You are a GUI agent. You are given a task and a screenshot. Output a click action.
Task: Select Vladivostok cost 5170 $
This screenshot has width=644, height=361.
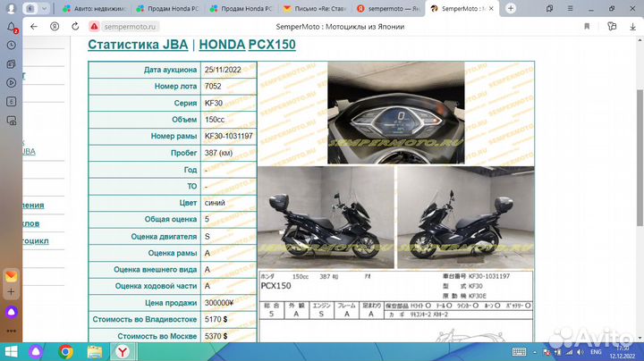216,319
